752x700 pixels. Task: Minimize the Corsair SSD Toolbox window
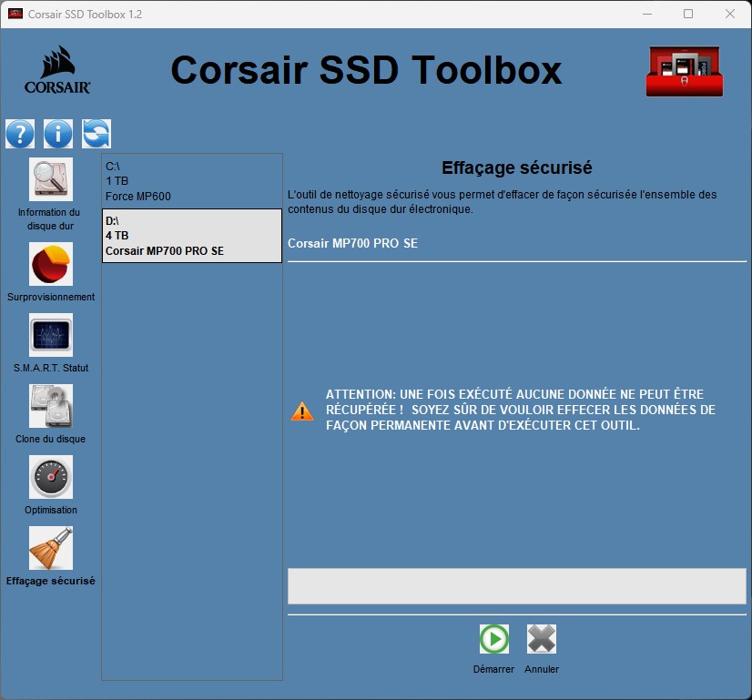(647, 14)
